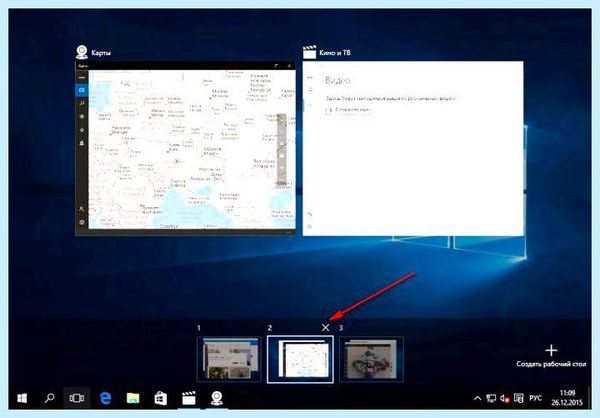Screen dimensions: 600x418
Task: Click Создать рабочий стол to add a desktop
Action: pyautogui.click(x=551, y=356)
